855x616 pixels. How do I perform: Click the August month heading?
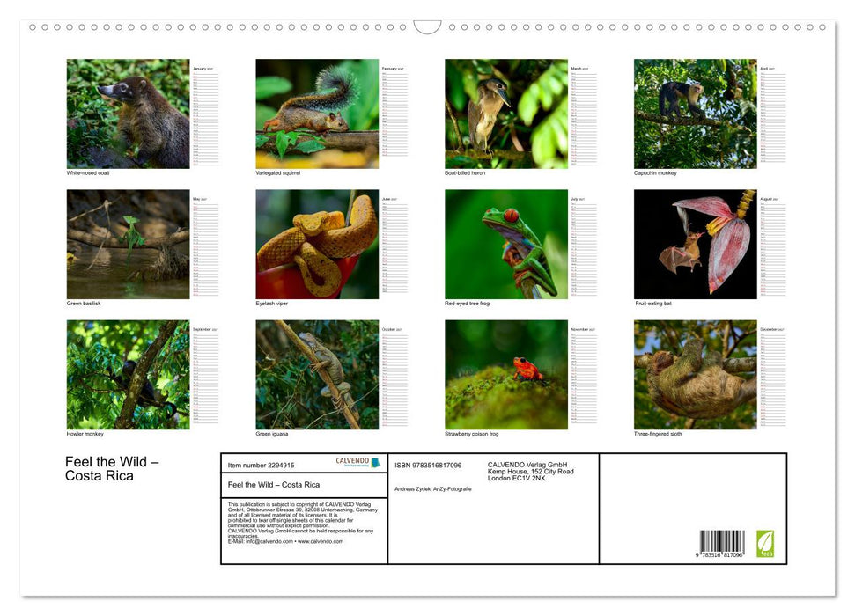point(770,199)
